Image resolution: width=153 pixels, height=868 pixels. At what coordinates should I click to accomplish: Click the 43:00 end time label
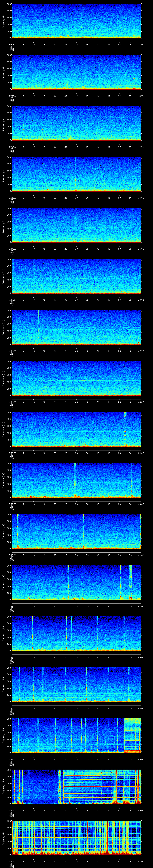point(141,657)
